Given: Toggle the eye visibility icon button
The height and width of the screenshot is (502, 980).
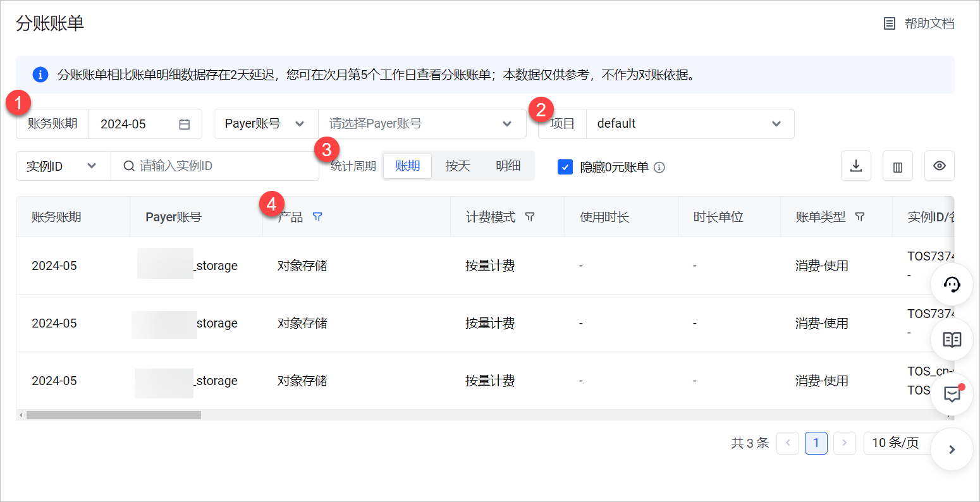Looking at the screenshot, I should (940, 166).
